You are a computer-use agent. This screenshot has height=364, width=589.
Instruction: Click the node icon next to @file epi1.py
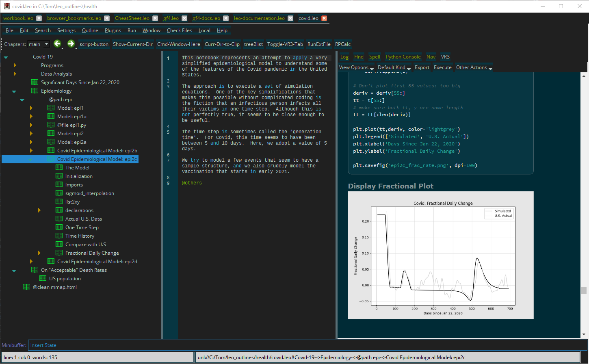click(x=51, y=125)
